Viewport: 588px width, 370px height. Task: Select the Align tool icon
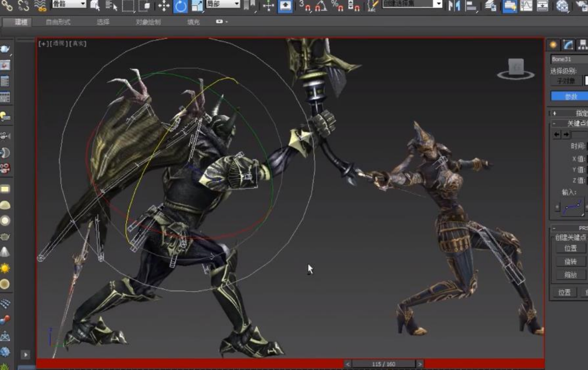click(x=471, y=6)
